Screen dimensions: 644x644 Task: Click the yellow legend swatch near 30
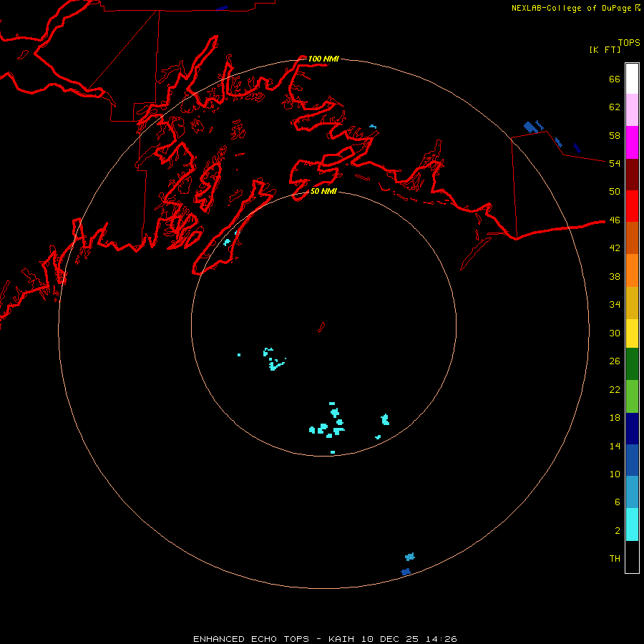pos(632,333)
